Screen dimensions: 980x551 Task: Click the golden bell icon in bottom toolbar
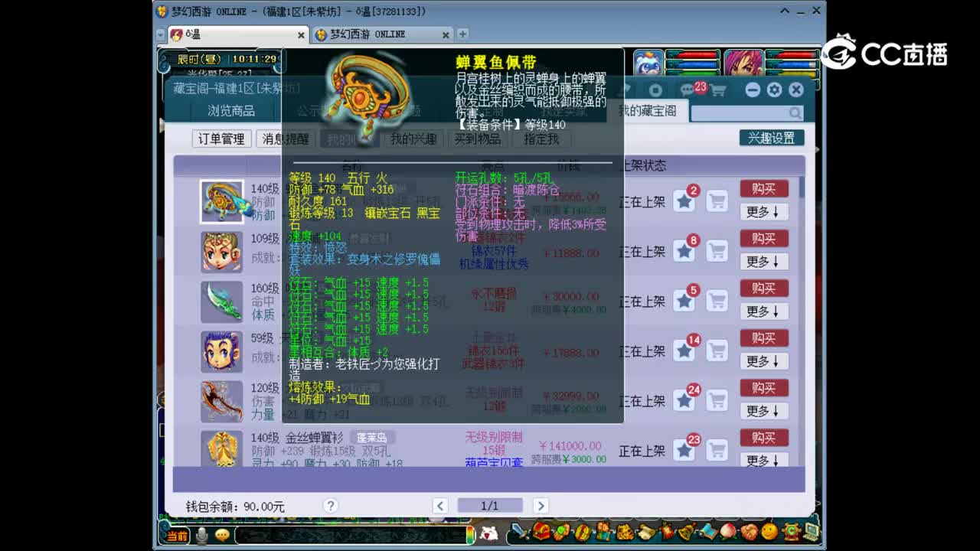click(688, 532)
